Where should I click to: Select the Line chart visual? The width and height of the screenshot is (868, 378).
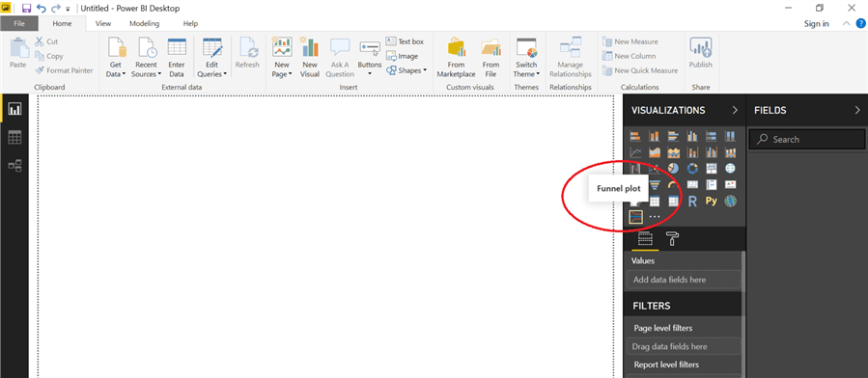click(x=635, y=152)
